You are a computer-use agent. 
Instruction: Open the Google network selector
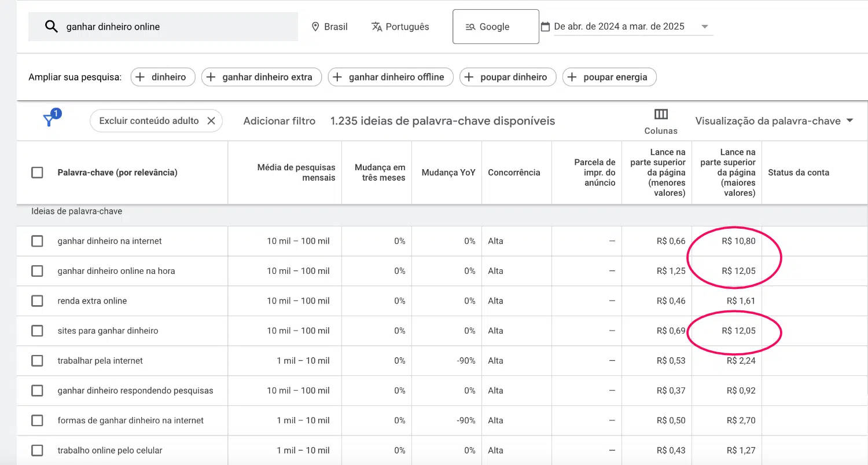pos(495,26)
